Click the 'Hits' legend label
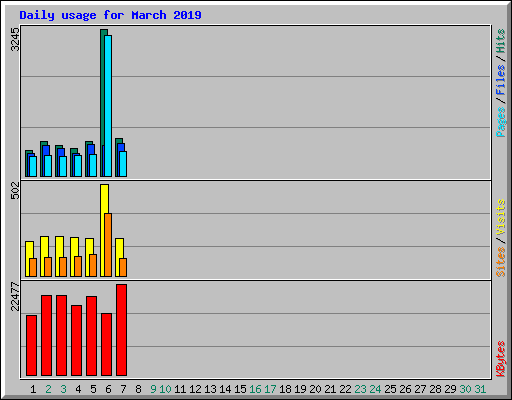Screen dimensions: 512x400 click(x=500, y=41)
